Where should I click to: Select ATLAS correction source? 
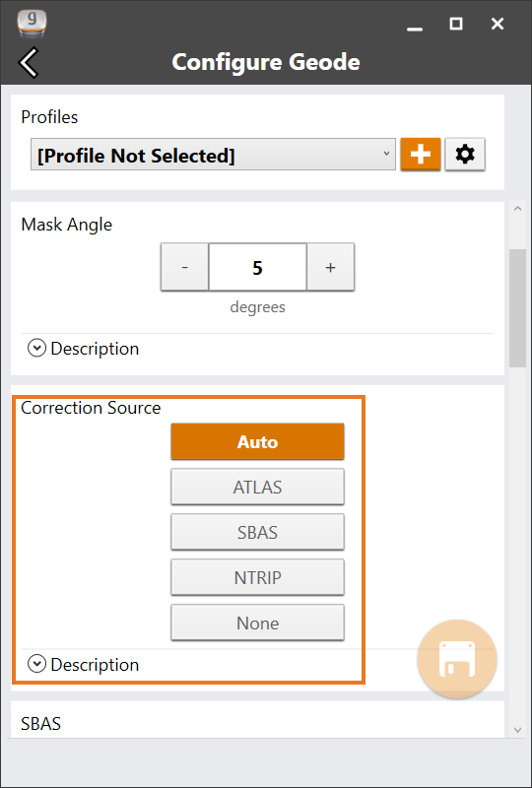coord(257,487)
